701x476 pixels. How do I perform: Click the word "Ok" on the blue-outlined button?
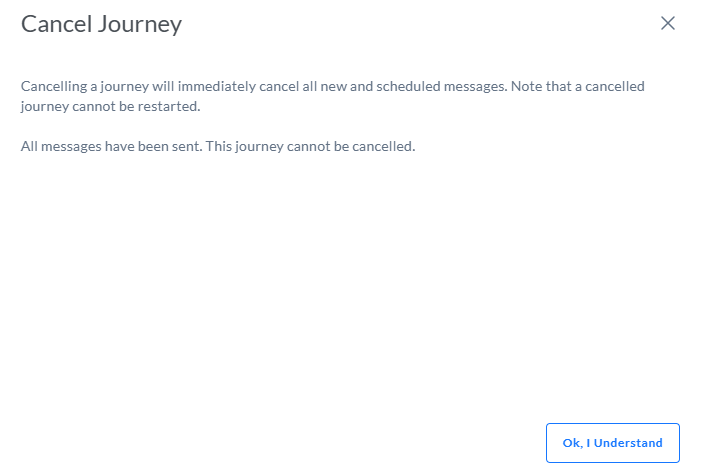(x=572, y=443)
